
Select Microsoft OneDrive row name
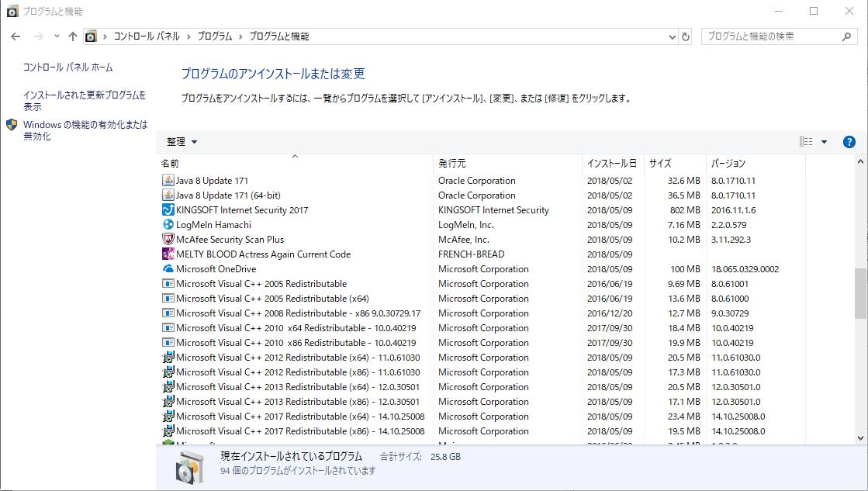(216, 269)
